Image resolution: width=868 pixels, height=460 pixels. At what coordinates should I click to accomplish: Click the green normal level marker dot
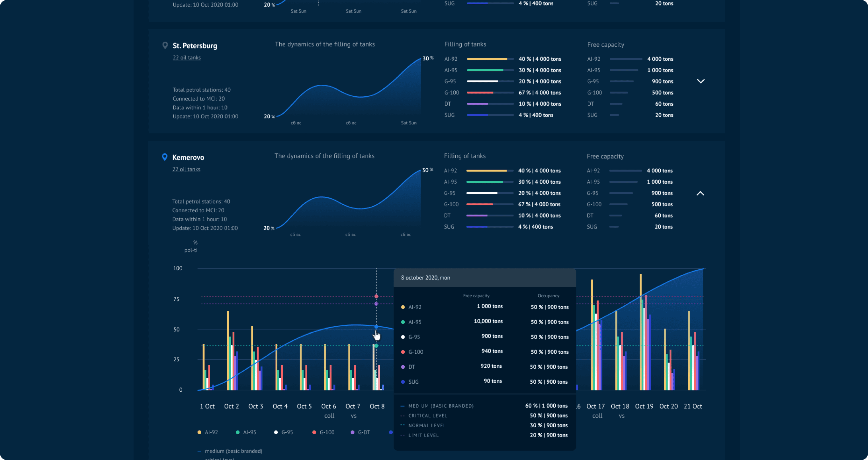tap(376, 346)
